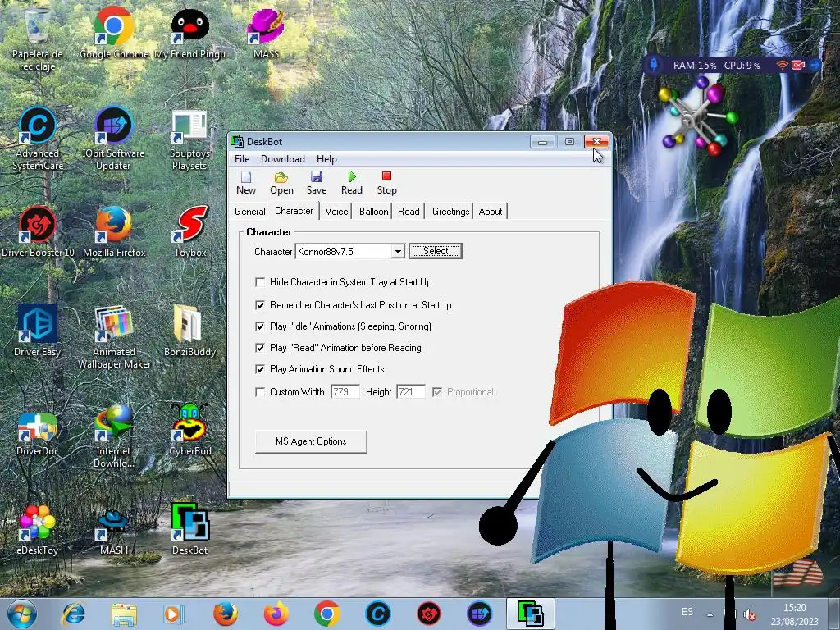The image size is (840, 630).
Task: Click the ES language indicator
Action: click(687, 612)
